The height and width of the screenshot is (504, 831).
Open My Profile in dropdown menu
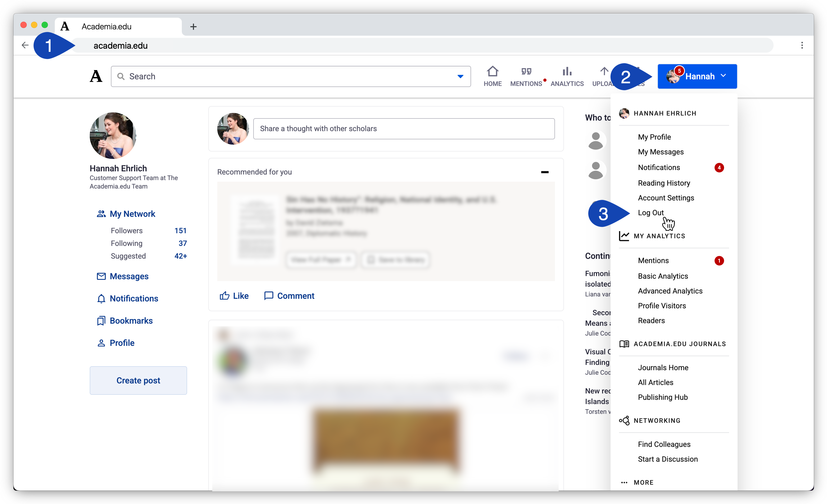[654, 137]
